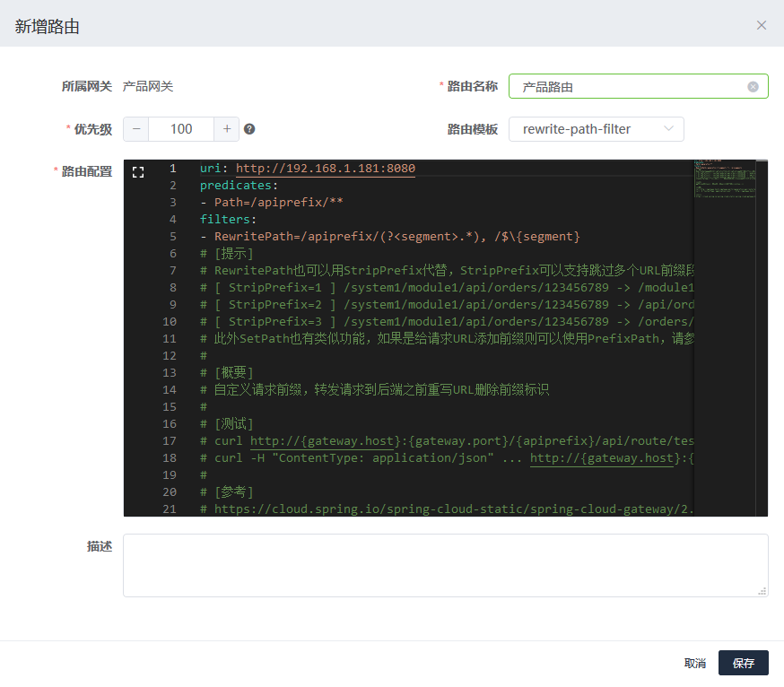The height and width of the screenshot is (687, 784).
Task: Click line number 5 in the gutter
Action: (x=172, y=237)
